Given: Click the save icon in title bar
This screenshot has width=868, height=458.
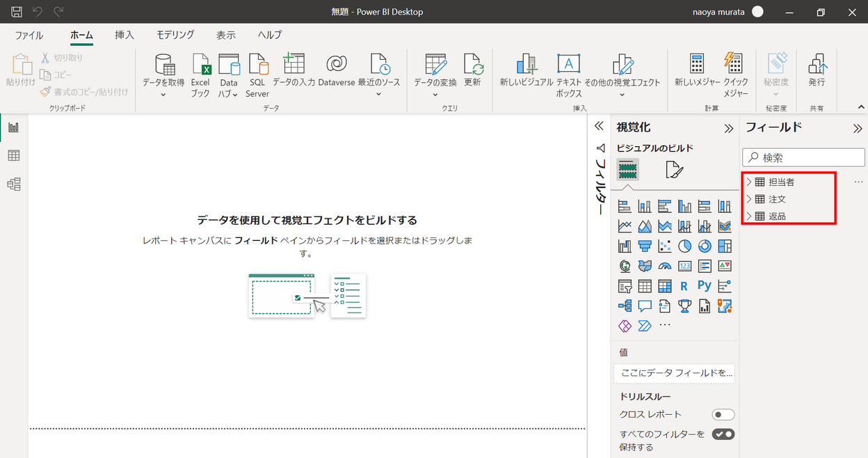Looking at the screenshot, I should pos(17,12).
